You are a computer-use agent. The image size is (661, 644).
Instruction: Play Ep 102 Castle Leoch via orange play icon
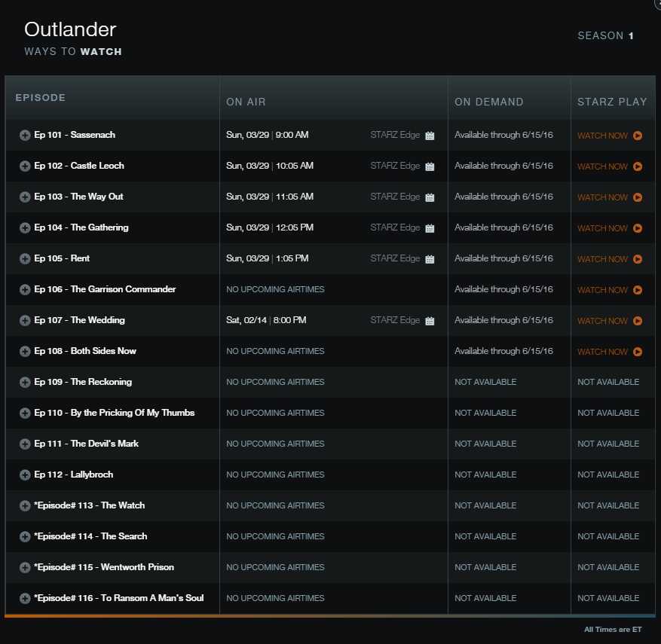click(638, 166)
